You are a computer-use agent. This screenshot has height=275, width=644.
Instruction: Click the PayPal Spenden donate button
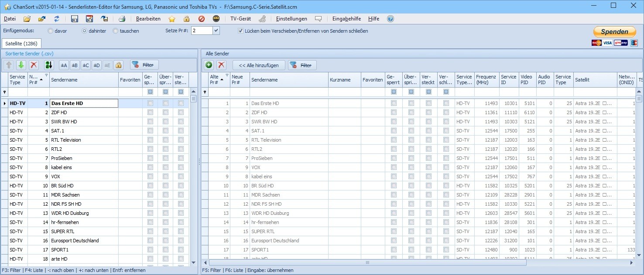615,31
